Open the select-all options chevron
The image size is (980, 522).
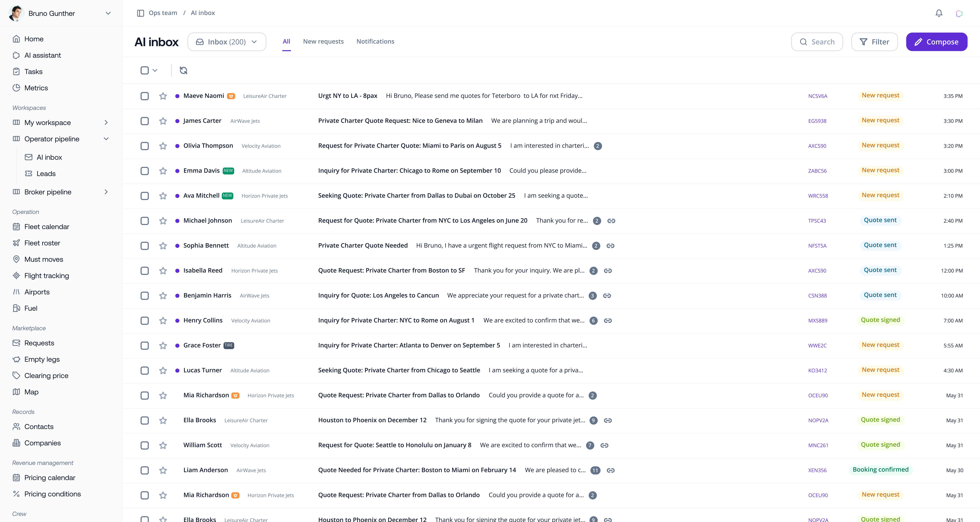pyautogui.click(x=155, y=70)
